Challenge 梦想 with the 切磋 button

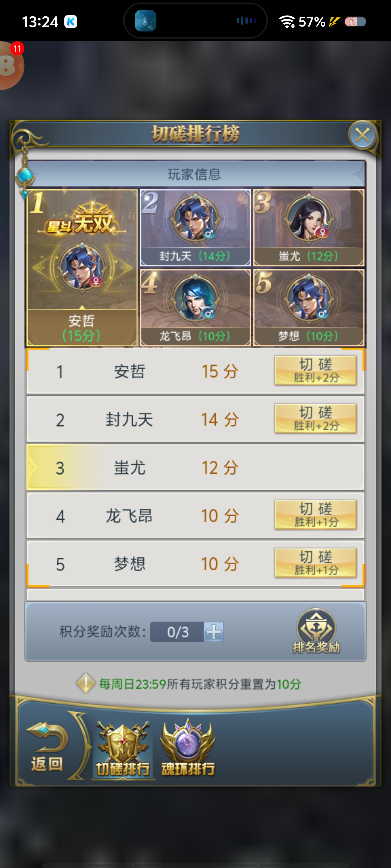coord(316,563)
